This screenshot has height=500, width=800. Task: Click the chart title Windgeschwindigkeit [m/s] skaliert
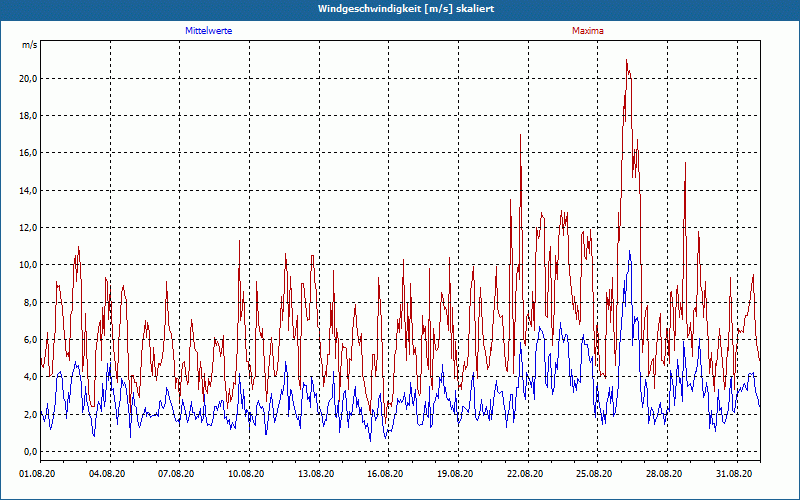(x=406, y=9)
